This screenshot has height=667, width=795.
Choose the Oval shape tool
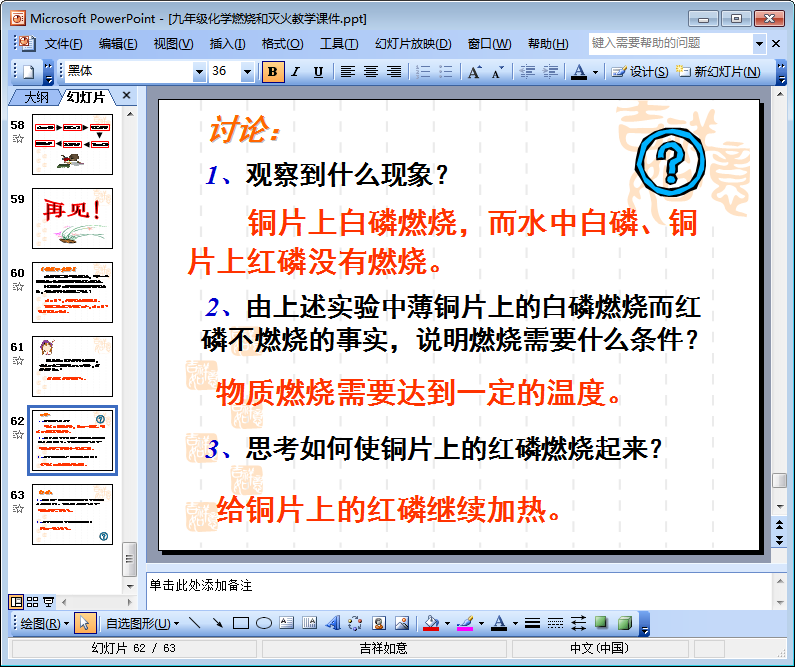click(264, 623)
